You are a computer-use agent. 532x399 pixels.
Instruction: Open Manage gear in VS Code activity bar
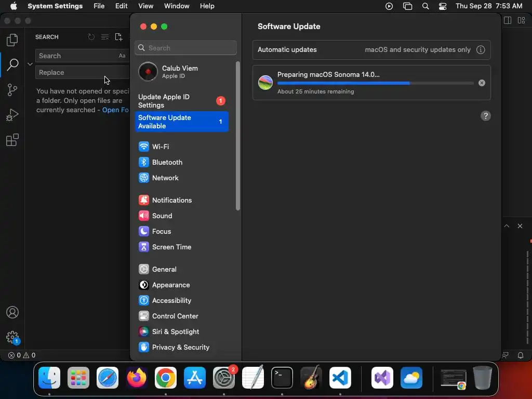12,337
